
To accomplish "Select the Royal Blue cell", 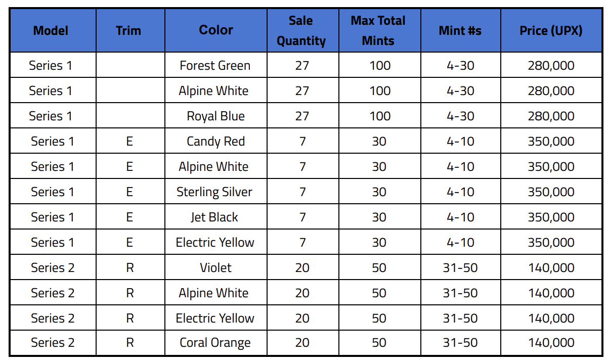I will tap(216, 116).
